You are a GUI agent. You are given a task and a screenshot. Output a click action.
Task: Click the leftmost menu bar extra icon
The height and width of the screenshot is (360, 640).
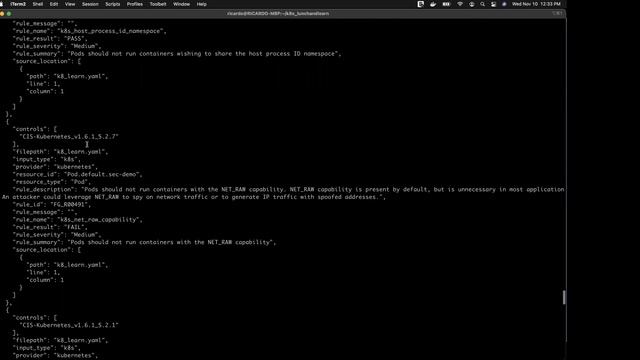coord(421,4)
